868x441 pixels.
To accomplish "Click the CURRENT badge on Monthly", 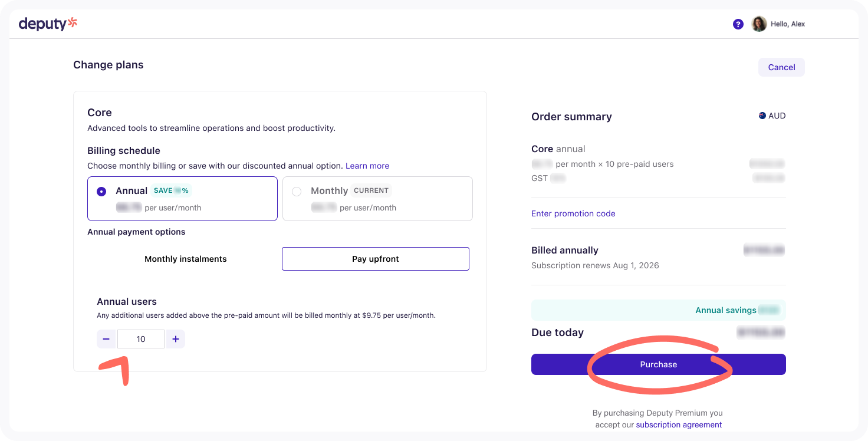I will (371, 190).
